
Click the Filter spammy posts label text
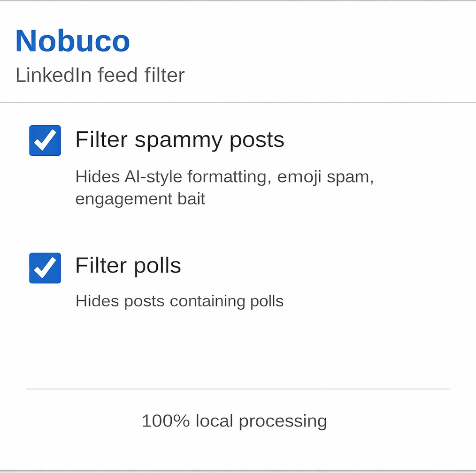179,139
